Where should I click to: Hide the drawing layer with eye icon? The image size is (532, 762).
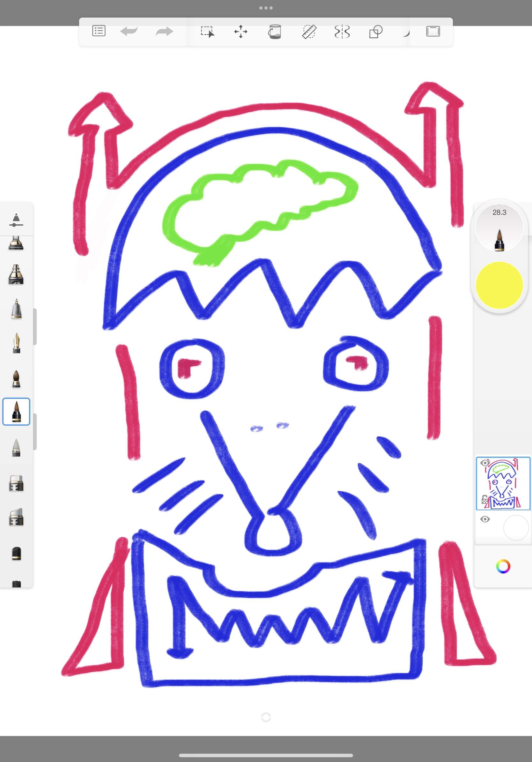485,463
